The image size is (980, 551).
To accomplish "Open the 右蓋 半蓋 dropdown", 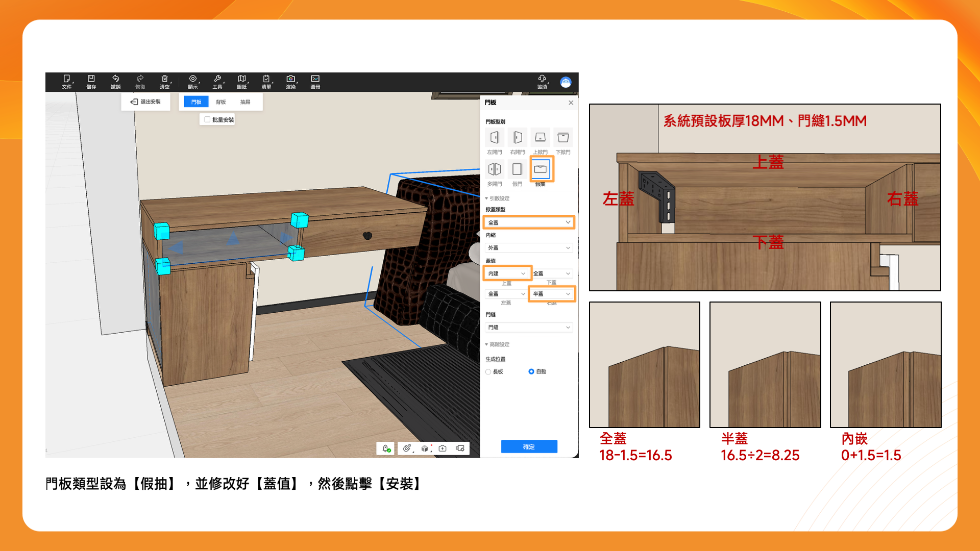I will point(551,294).
